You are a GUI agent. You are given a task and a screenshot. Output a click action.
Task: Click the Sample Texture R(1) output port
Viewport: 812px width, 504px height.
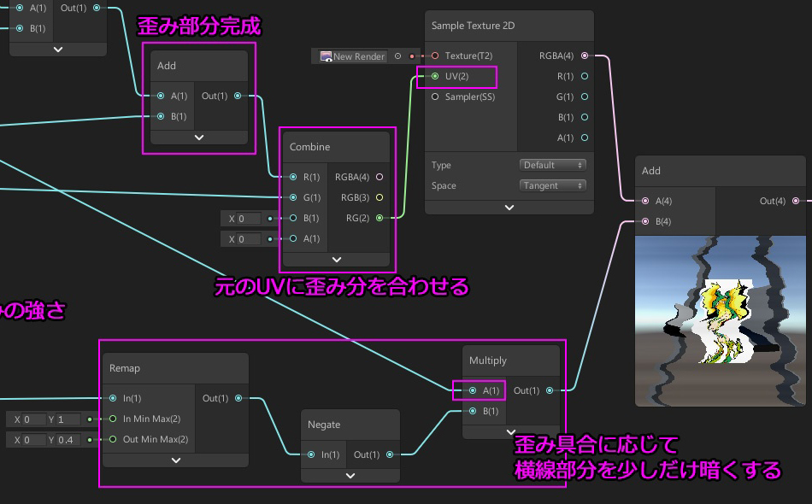[x=585, y=76]
